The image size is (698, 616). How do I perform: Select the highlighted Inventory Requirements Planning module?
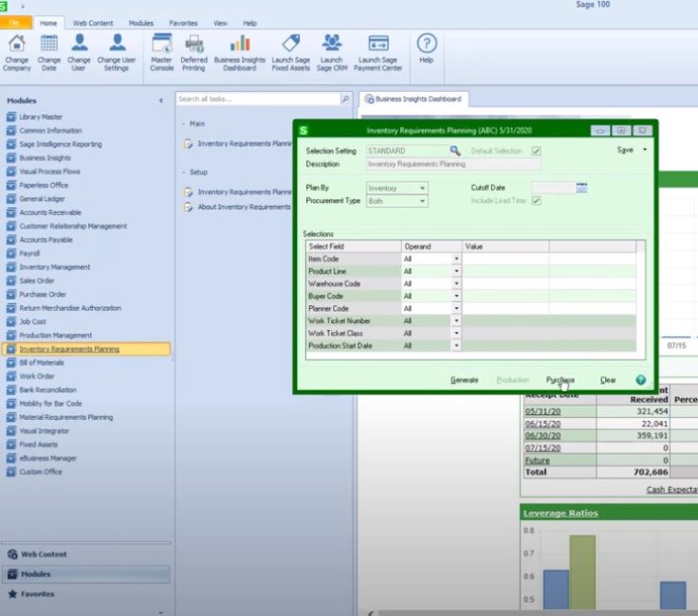(x=86, y=349)
